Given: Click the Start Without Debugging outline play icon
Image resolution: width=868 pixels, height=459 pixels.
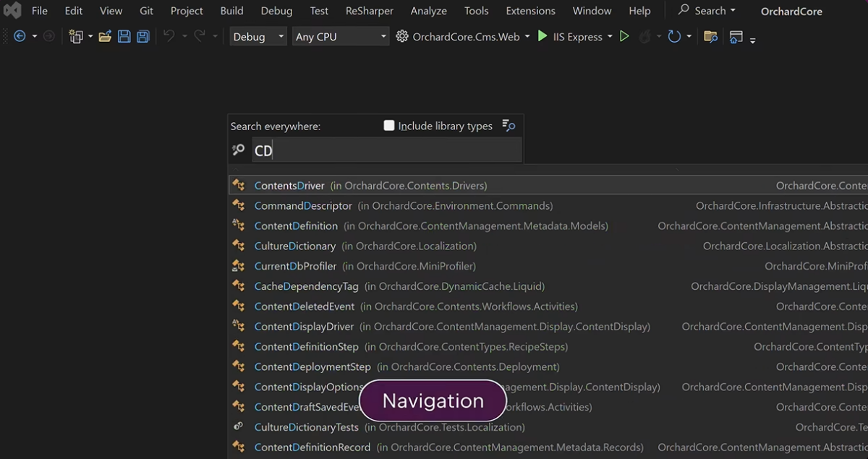Looking at the screenshot, I should point(624,36).
